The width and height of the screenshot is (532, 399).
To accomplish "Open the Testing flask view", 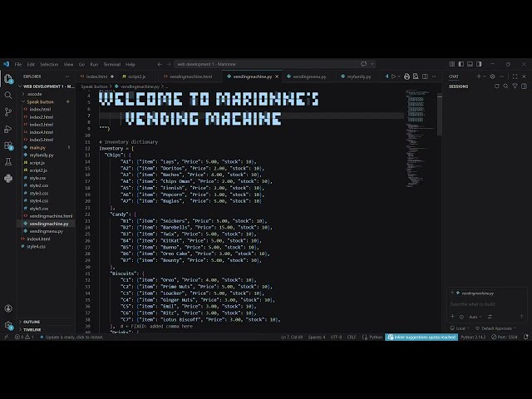I will coord(8,162).
